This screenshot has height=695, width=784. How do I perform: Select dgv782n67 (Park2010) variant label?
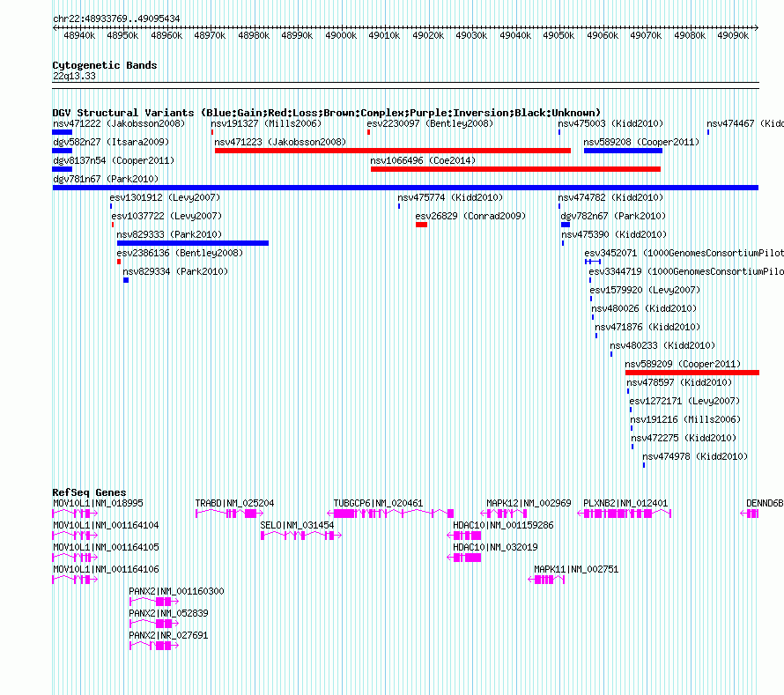tap(613, 216)
